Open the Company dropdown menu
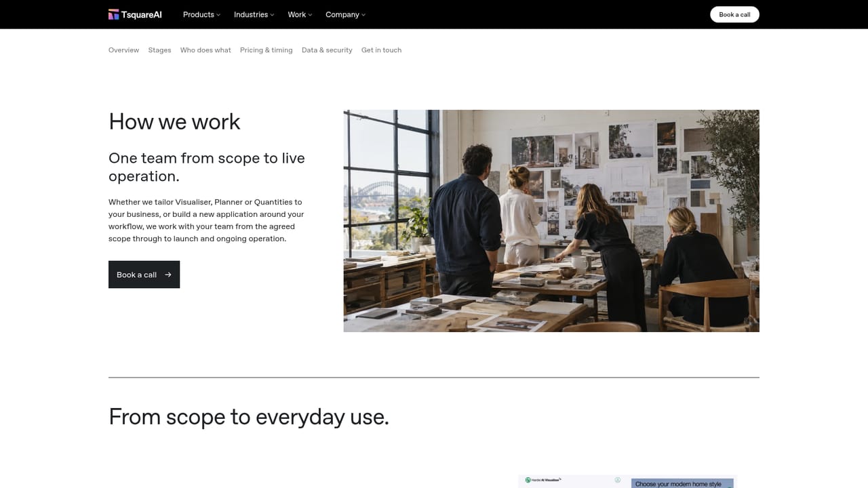This screenshot has height=488, width=868. [345, 14]
